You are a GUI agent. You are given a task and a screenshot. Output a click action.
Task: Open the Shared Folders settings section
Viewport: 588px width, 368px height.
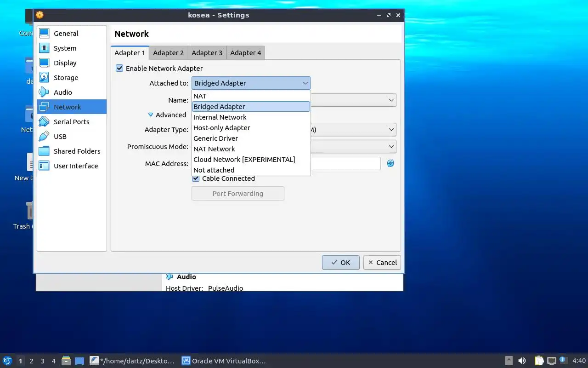(x=72, y=151)
